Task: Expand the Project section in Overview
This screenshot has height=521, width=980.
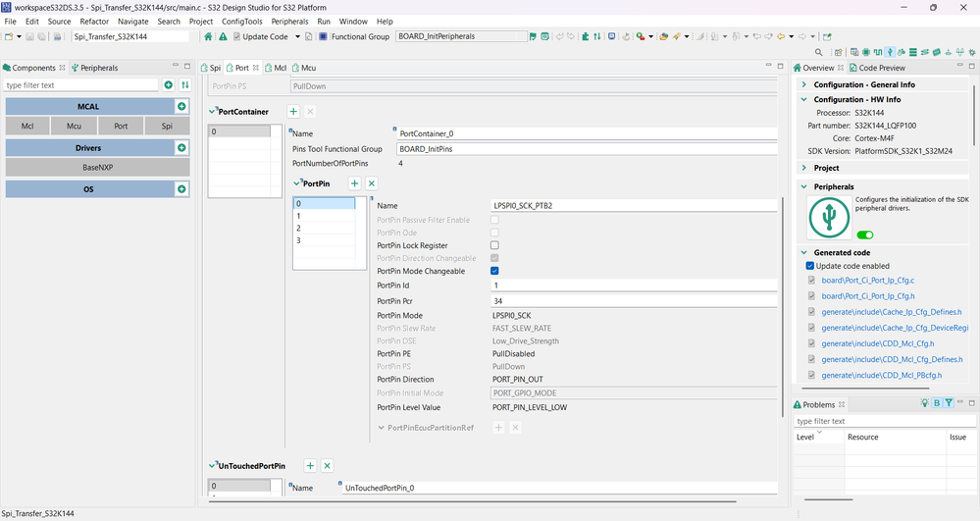Action: click(804, 168)
